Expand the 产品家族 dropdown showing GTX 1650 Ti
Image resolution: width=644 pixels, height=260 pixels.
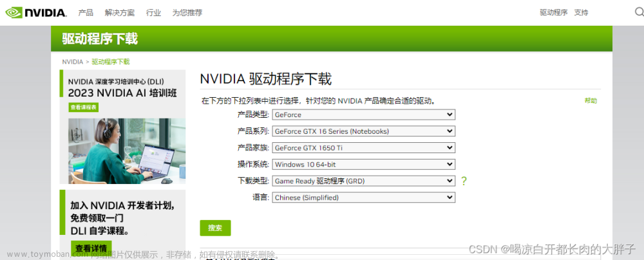pyautogui.click(x=363, y=148)
